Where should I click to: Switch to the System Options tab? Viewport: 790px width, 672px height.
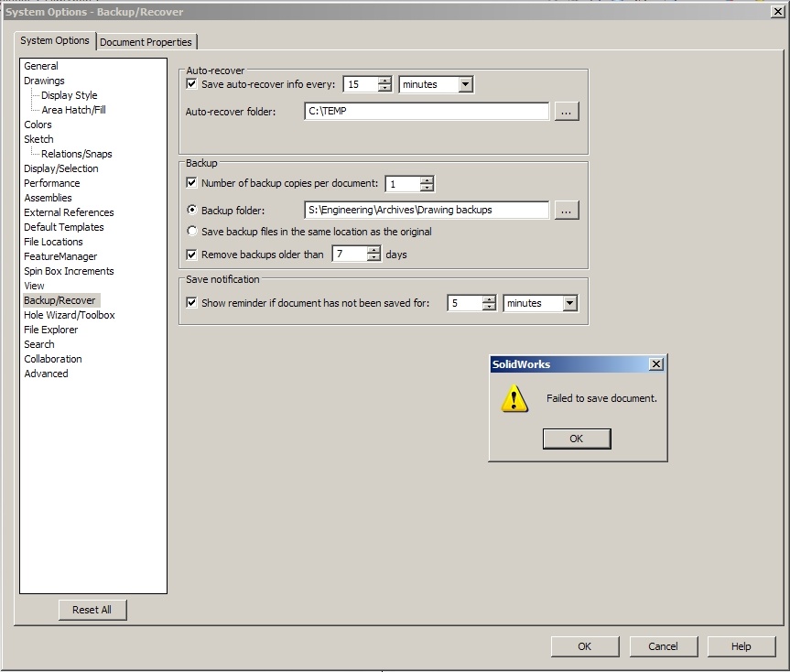(55, 40)
